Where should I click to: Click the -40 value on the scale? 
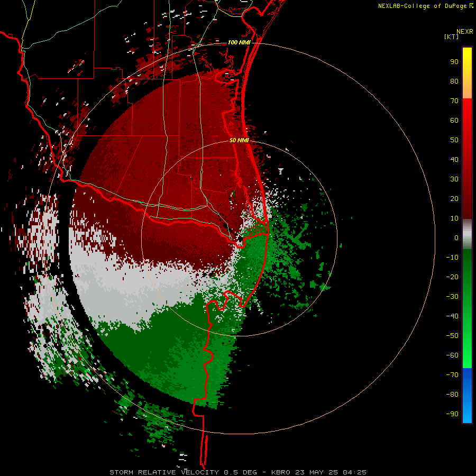tap(452, 316)
